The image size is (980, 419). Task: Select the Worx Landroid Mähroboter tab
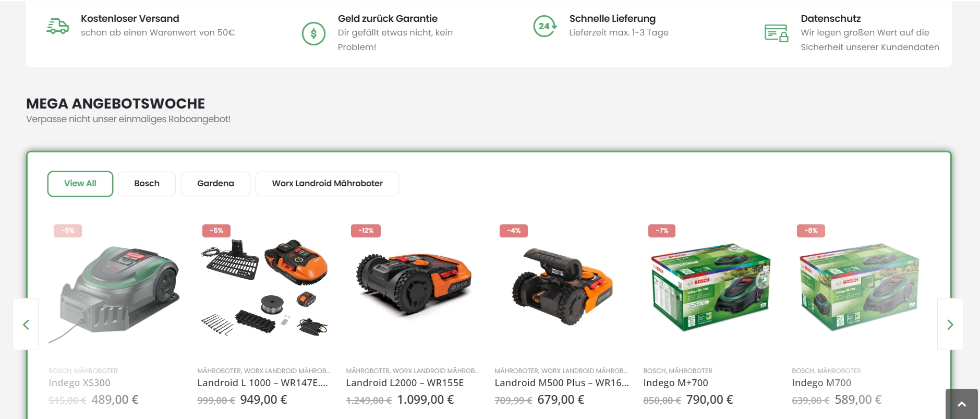coord(327,184)
